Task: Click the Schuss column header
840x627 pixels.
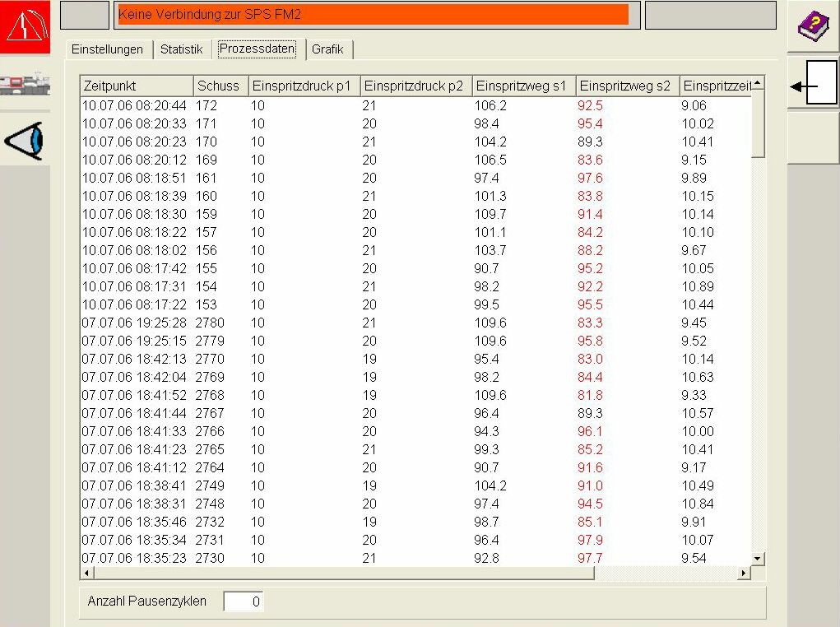Action: (220, 86)
